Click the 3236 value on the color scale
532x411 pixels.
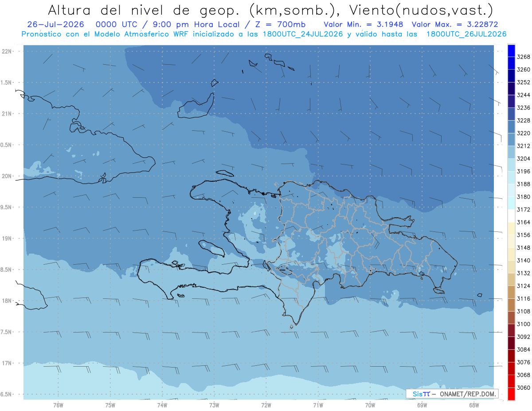pos(524,108)
